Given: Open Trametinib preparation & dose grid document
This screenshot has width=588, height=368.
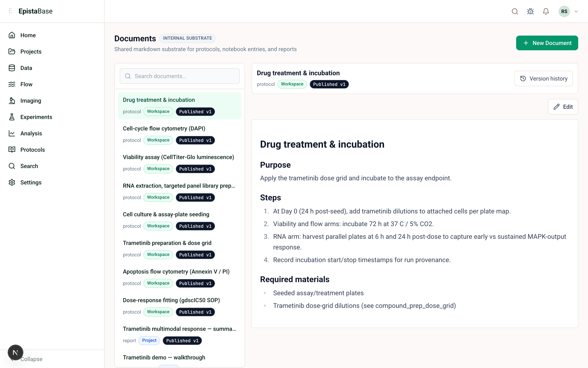Looking at the screenshot, I should coord(179,249).
